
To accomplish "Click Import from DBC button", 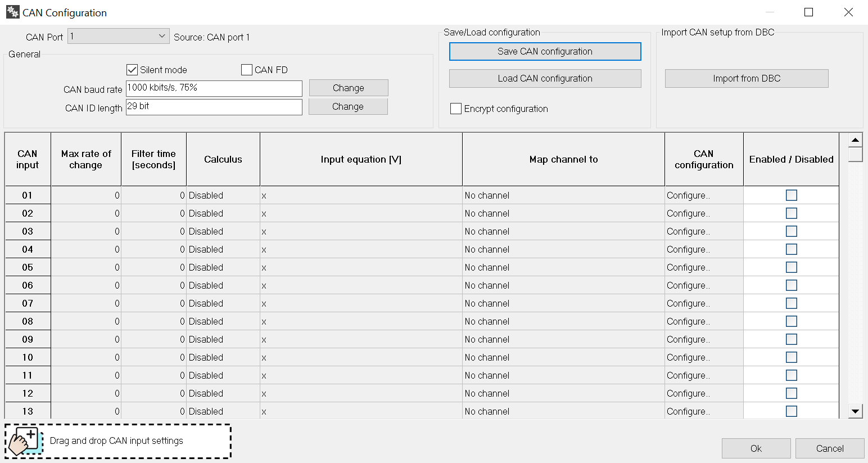I will tap(746, 79).
